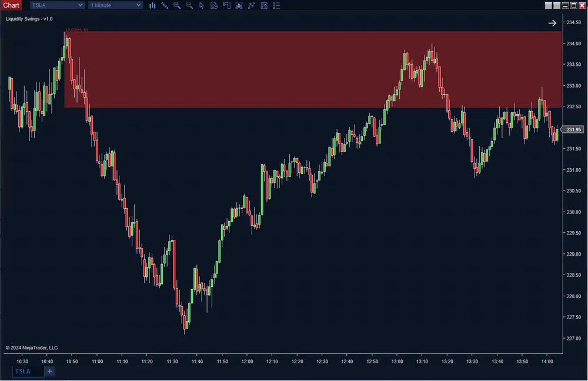Activate the zoom out tool
Viewport: 588px width, 381px height.
[189, 5]
